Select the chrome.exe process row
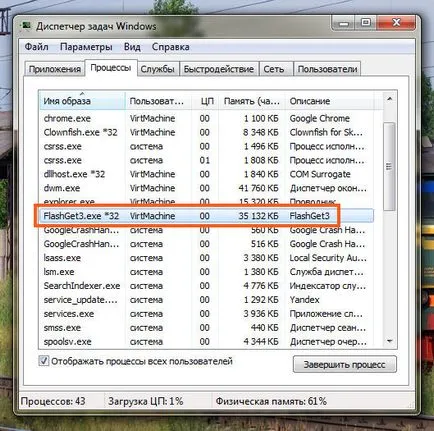 pos(206,118)
